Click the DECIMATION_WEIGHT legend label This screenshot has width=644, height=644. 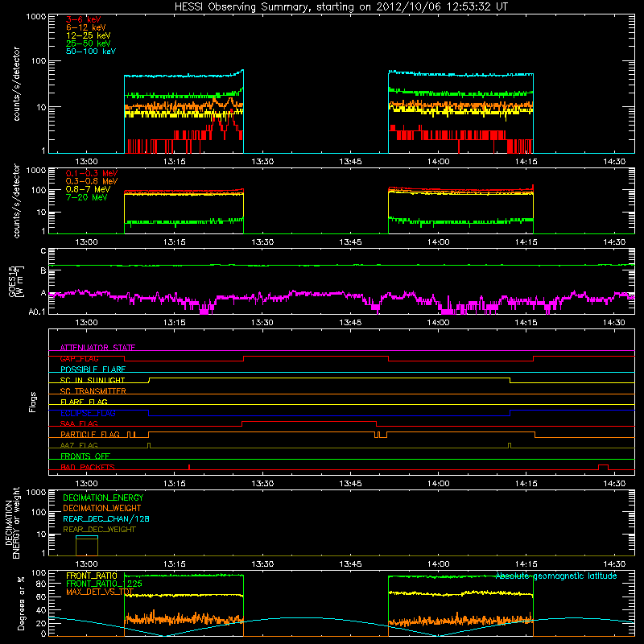[102, 508]
